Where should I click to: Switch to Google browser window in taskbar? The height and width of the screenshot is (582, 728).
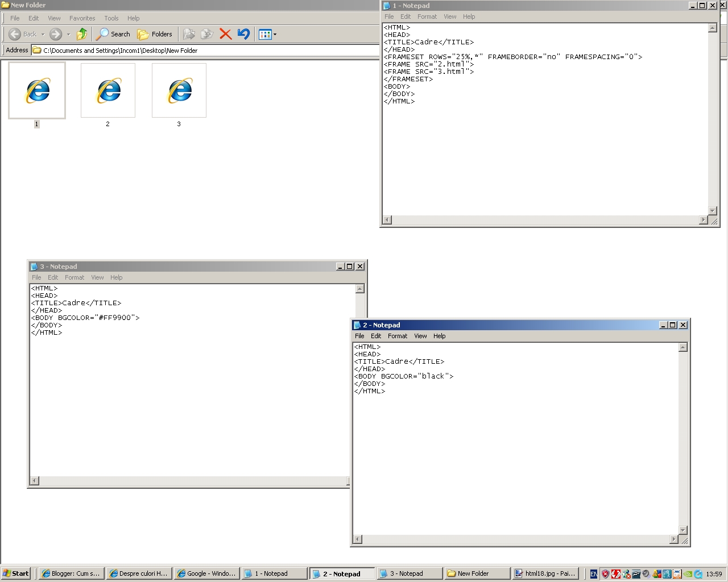206,573
